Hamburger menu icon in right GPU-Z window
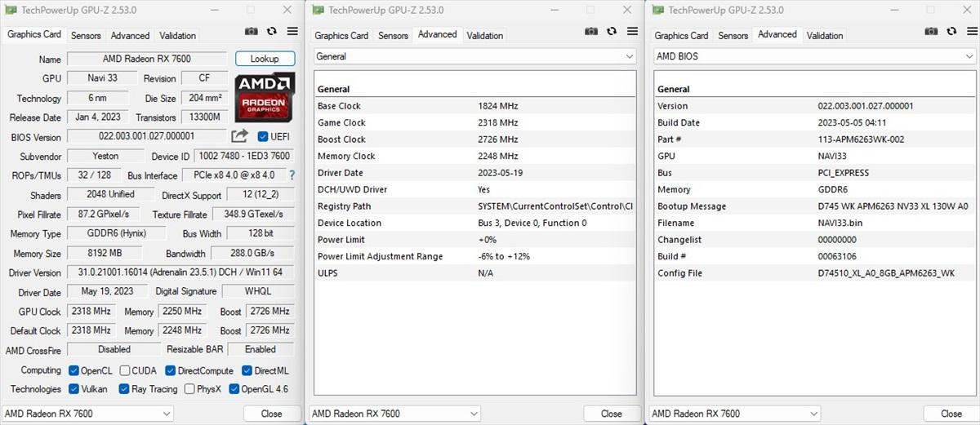 [972, 32]
